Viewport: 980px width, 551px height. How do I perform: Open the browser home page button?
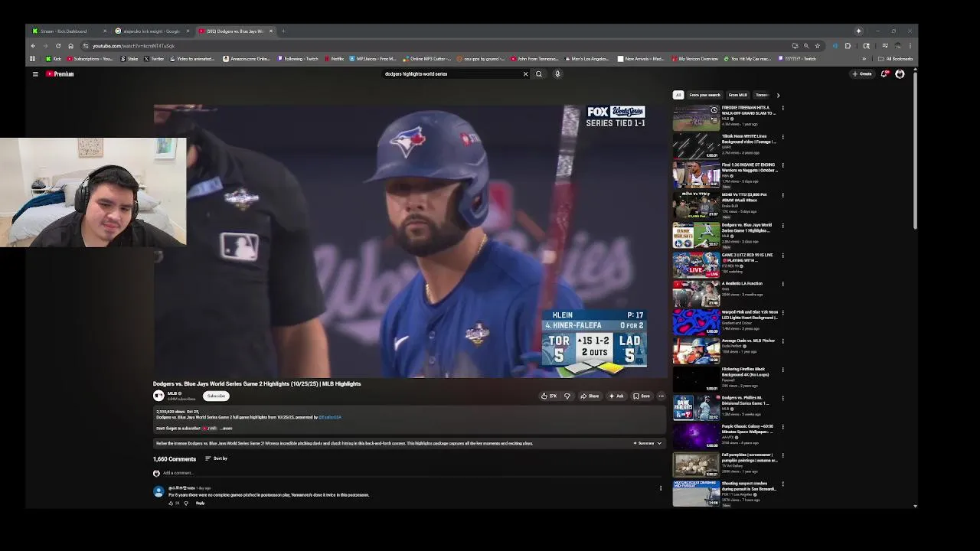(x=70, y=46)
